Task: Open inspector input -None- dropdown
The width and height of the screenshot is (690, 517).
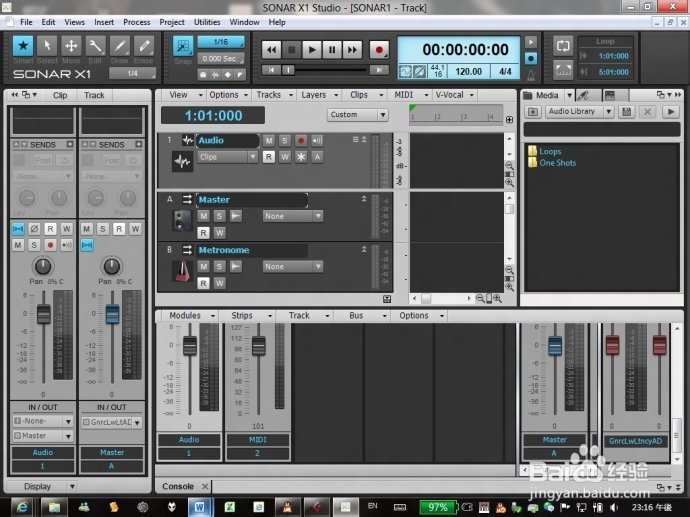Action: tap(43, 421)
